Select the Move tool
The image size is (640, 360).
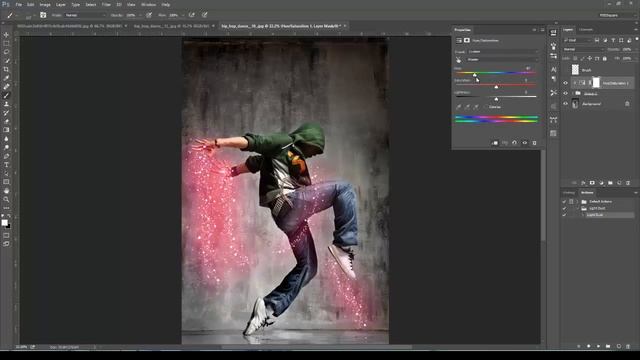[6, 35]
